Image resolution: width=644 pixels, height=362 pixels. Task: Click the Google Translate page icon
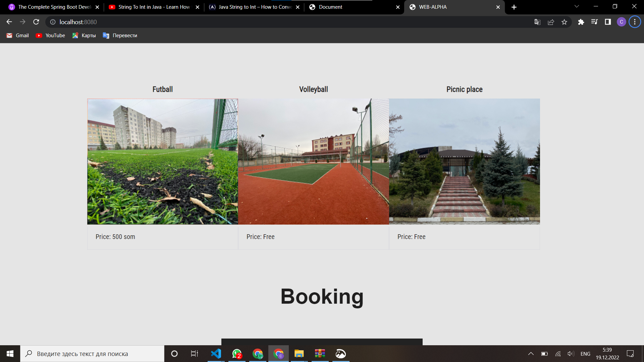tap(537, 22)
